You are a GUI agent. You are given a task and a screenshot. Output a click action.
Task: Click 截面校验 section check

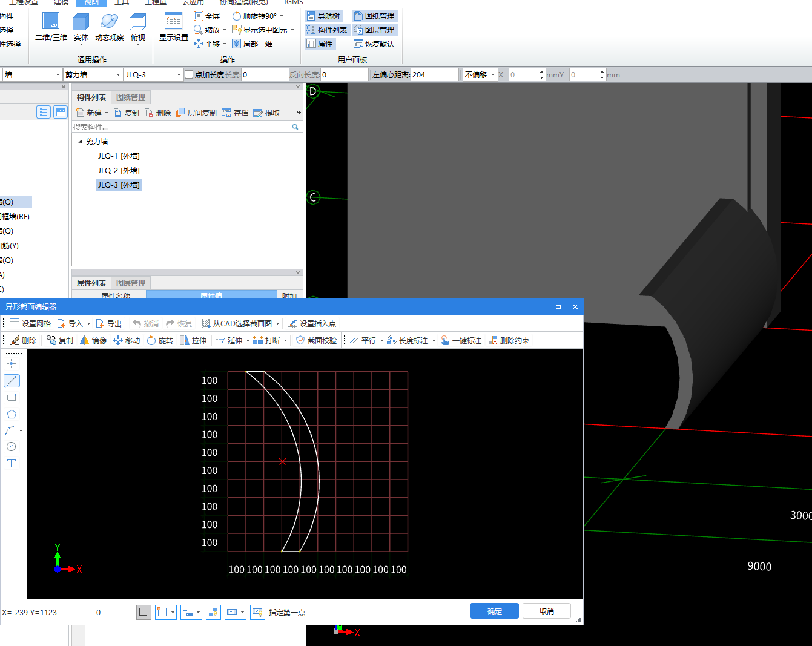316,340
